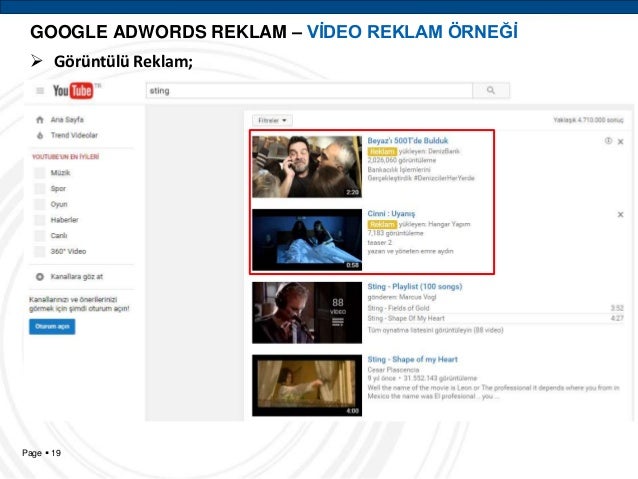The image size is (638, 479).
Task: Open the YouTube hamburger menu
Action: pyautogui.click(x=40, y=91)
